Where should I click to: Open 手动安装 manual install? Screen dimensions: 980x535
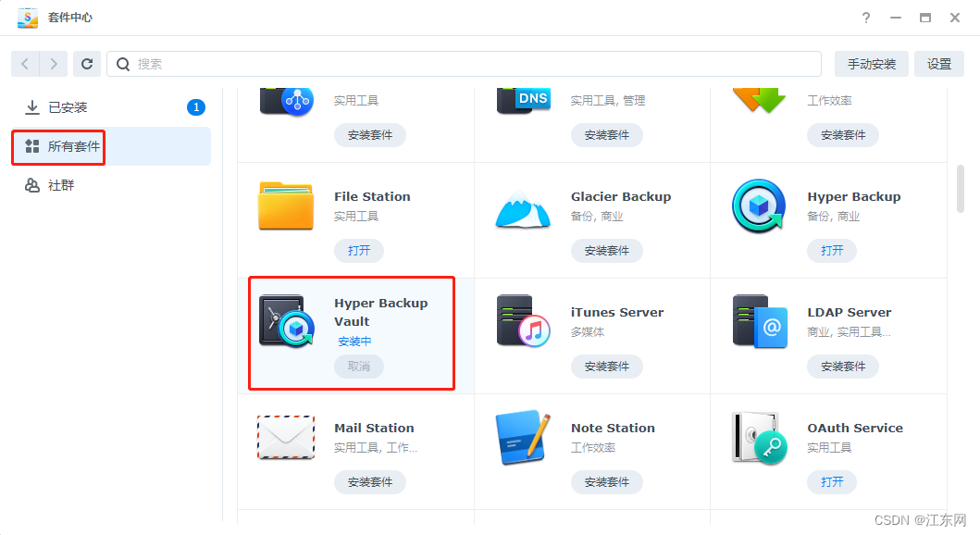871,64
